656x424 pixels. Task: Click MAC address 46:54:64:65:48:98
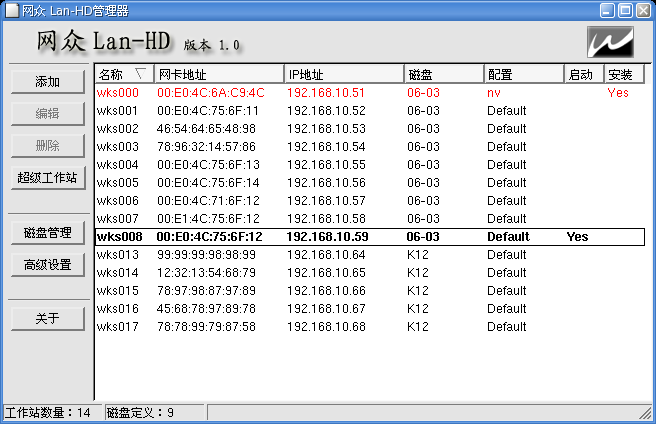[x=206, y=129]
